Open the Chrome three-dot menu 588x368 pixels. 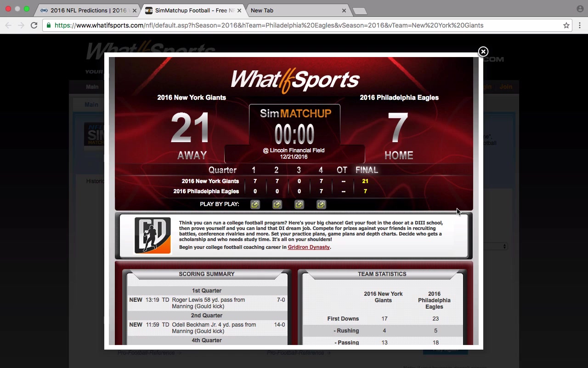pyautogui.click(x=580, y=25)
